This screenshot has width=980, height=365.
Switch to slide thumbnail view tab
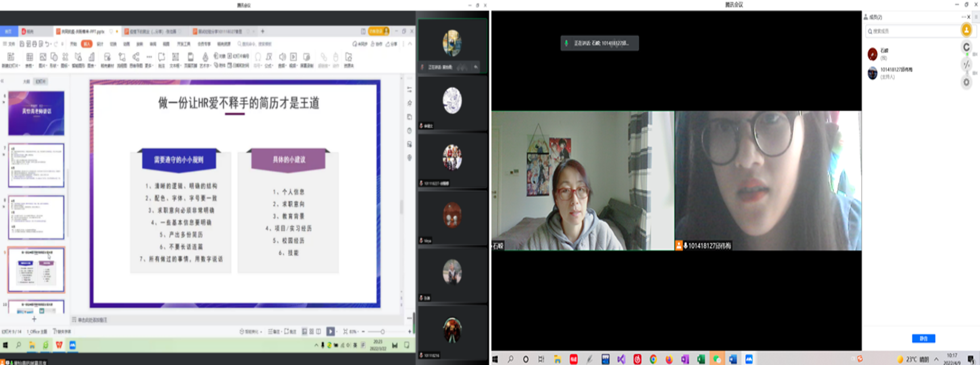(x=41, y=82)
